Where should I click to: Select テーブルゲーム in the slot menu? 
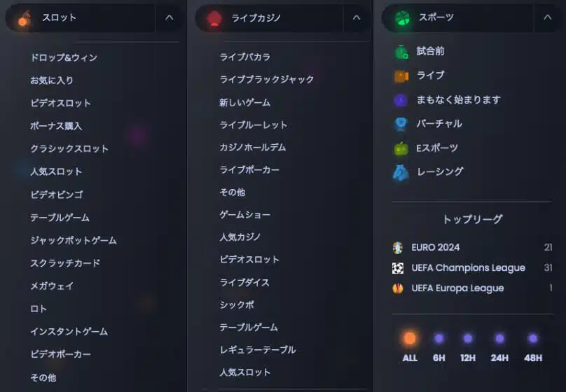point(60,218)
